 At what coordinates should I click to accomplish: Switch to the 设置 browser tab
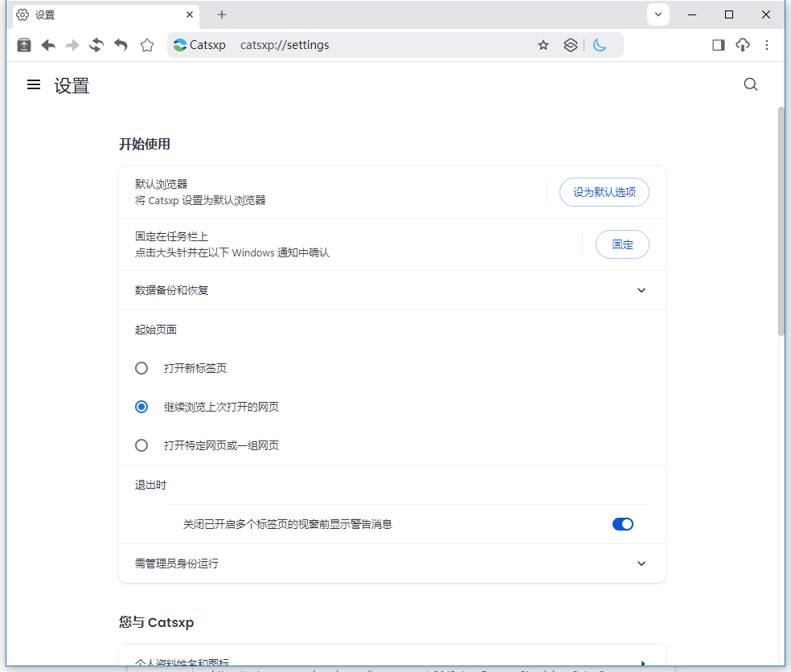pyautogui.click(x=96, y=14)
